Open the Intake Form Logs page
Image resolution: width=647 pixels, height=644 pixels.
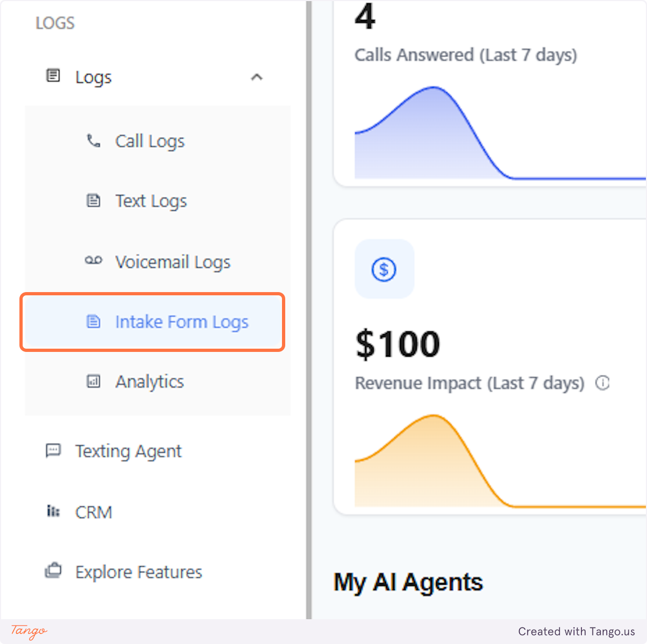click(x=182, y=321)
